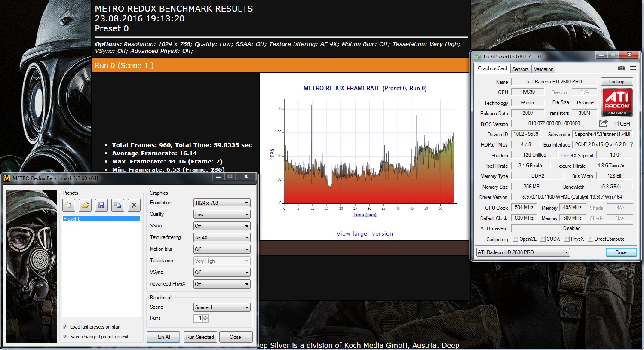Click the METRO REDUX FRAMERATE chart title link

point(365,88)
